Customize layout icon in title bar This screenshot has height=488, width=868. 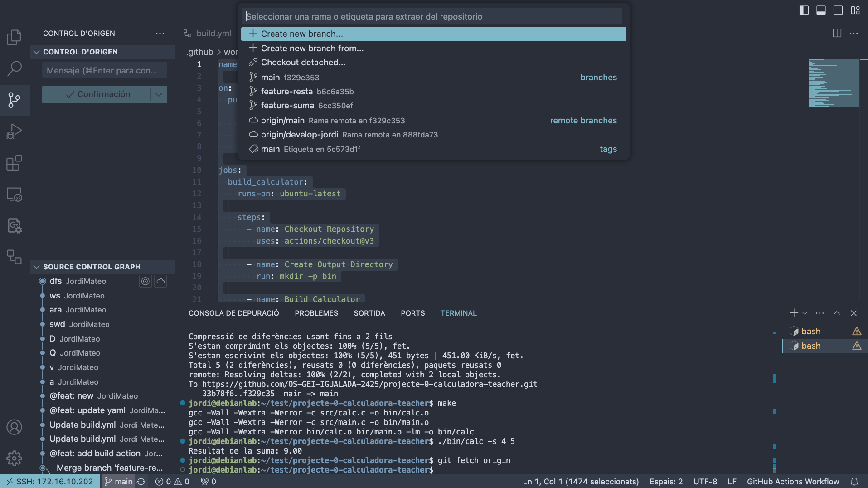855,10
